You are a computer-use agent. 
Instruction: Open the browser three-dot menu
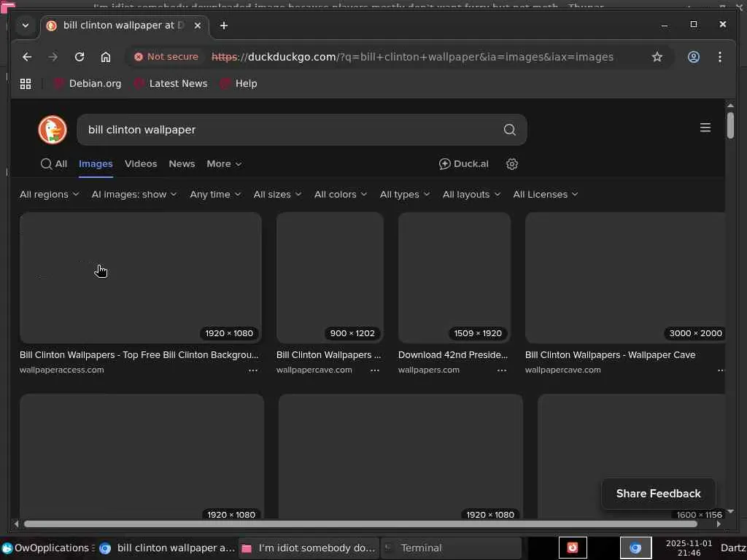(719, 57)
